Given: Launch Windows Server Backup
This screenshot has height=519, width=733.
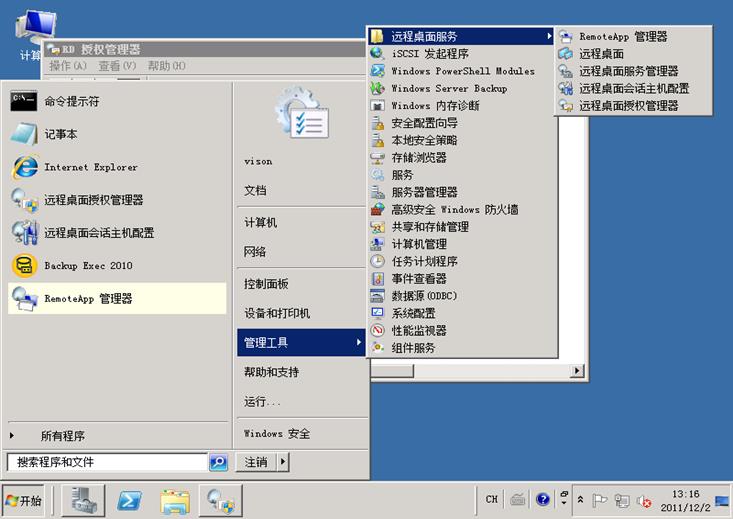Looking at the screenshot, I should click(462, 88).
